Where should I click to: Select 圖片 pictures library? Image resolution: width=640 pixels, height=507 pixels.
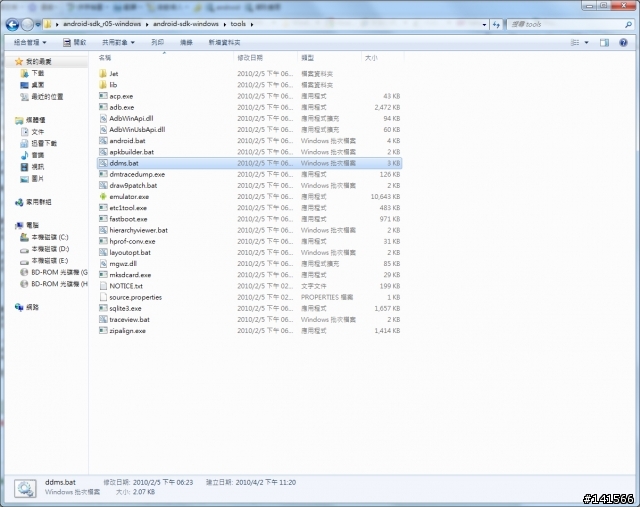click(38, 178)
